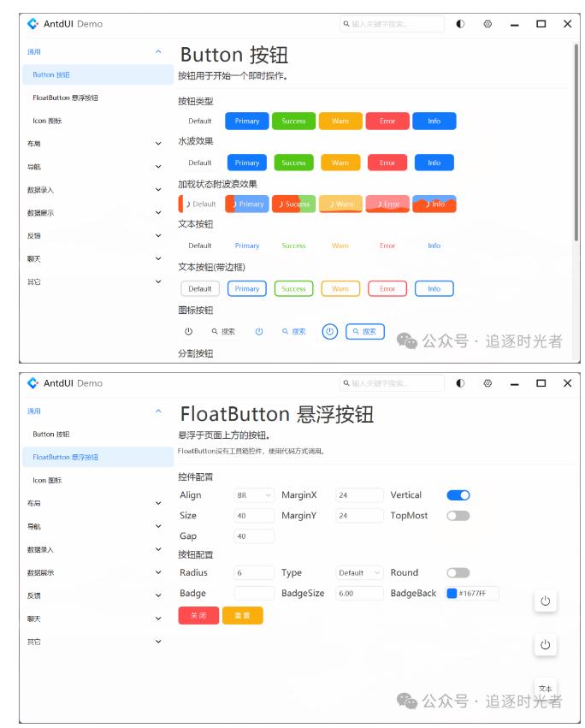This screenshot has width=585, height=728.
Task: Click the MarginY input field
Action: [x=359, y=516]
